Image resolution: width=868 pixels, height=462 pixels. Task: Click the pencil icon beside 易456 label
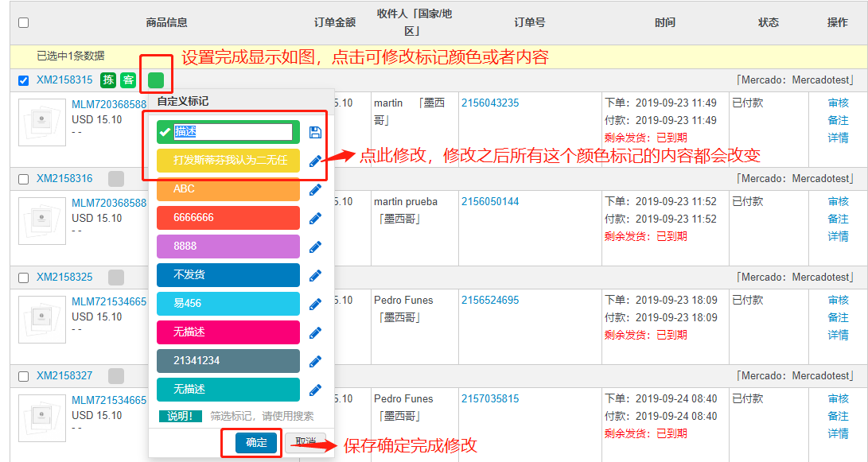coord(315,305)
